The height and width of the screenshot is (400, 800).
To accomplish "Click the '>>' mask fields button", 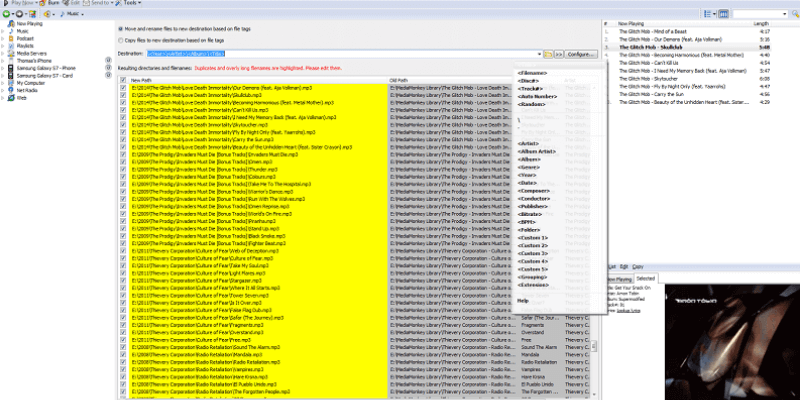I will tap(559, 54).
